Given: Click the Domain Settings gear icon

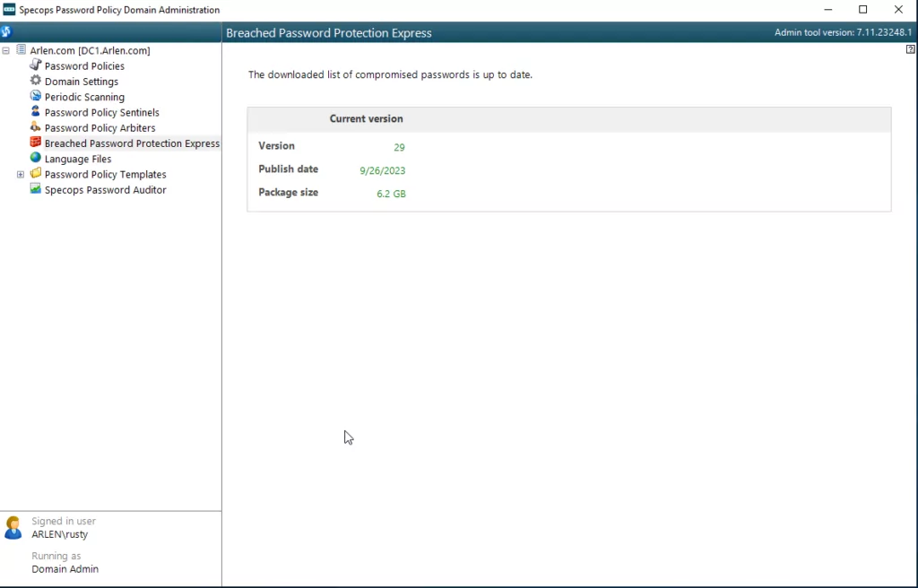Looking at the screenshot, I should click(36, 81).
